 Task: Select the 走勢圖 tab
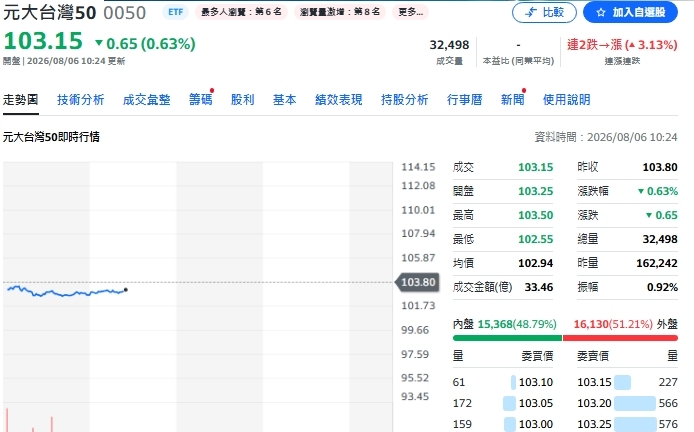(20, 100)
